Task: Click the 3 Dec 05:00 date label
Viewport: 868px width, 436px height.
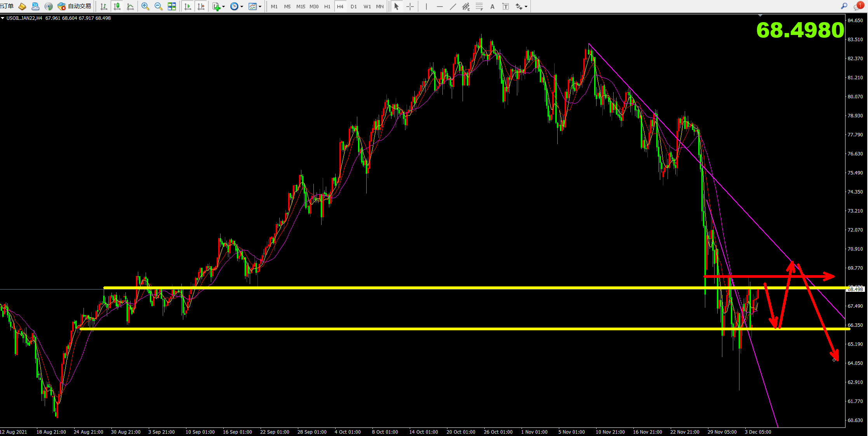Action: (758, 432)
